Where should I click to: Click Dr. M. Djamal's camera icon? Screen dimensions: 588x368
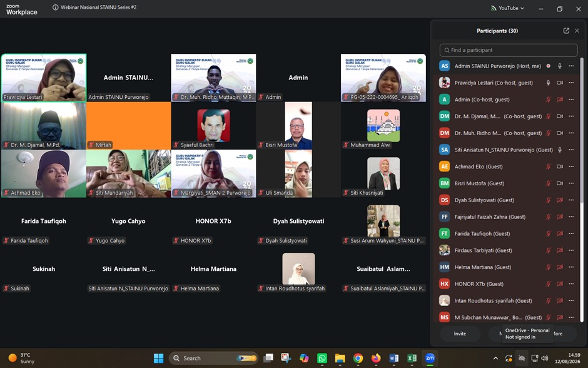pos(559,116)
